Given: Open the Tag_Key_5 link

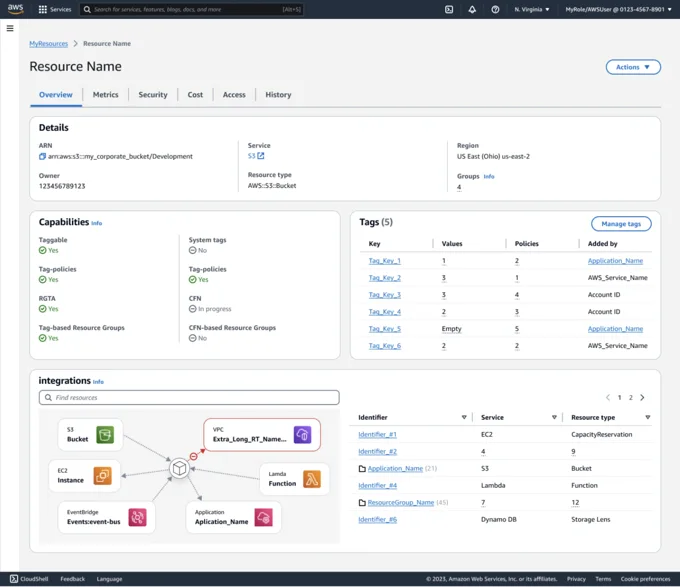Looking at the screenshot, I should pos(385,329).
